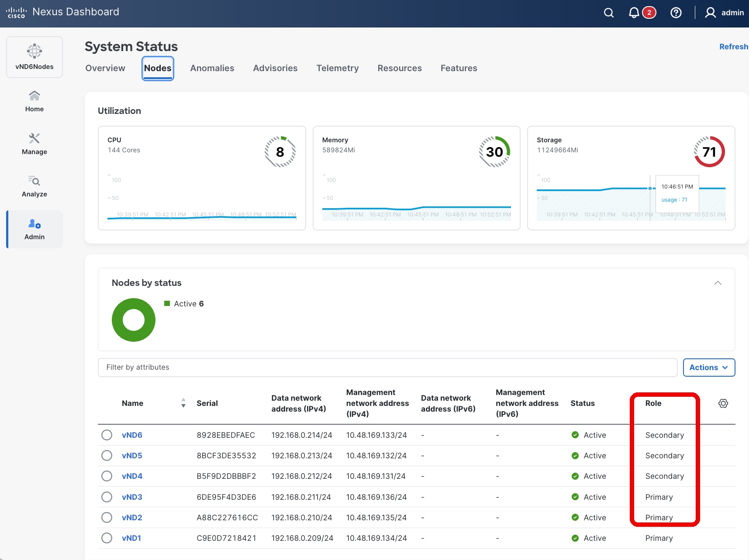The width and height of the screenshot is (749, 560).
Task: Open the Actions dropdown
Action: point(709,368)
